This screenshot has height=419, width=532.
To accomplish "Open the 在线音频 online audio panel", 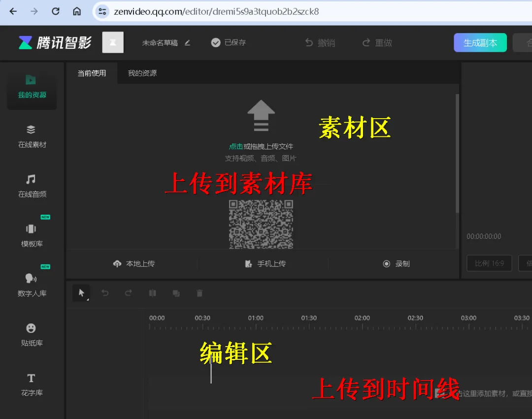I will (31, 186).
